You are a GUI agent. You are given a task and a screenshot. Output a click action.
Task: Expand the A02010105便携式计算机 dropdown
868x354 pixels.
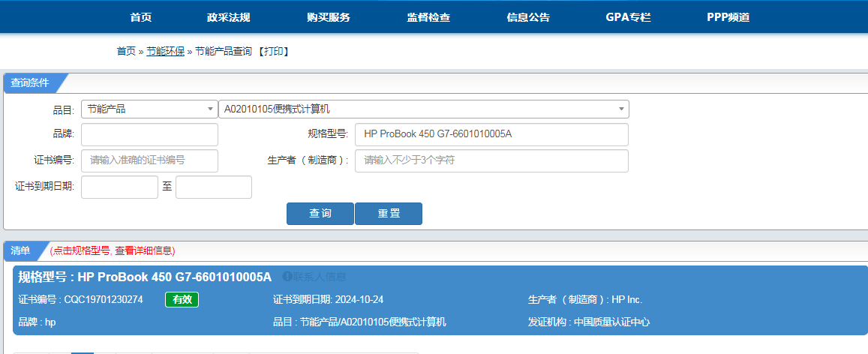coord(423,109)
